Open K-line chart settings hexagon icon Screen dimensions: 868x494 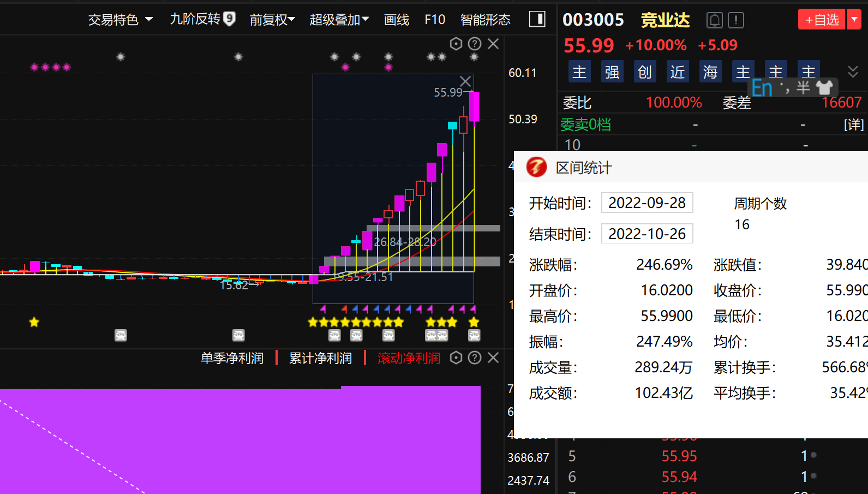(x=456, y=44)
